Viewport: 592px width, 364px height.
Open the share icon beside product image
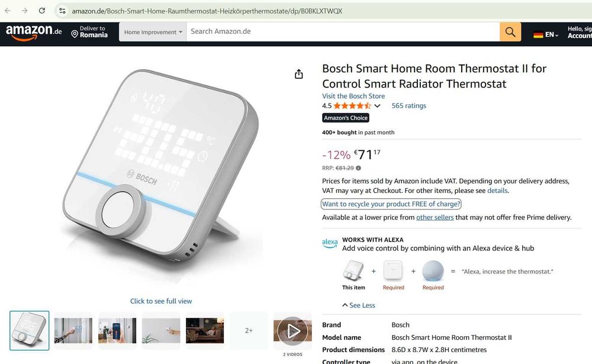[298, 74]
